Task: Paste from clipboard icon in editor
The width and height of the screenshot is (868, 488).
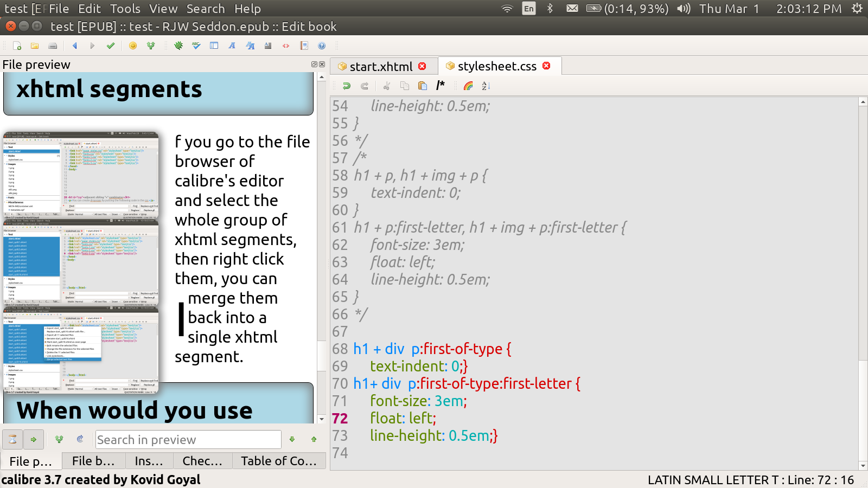Action: click(x=423, y=86)
